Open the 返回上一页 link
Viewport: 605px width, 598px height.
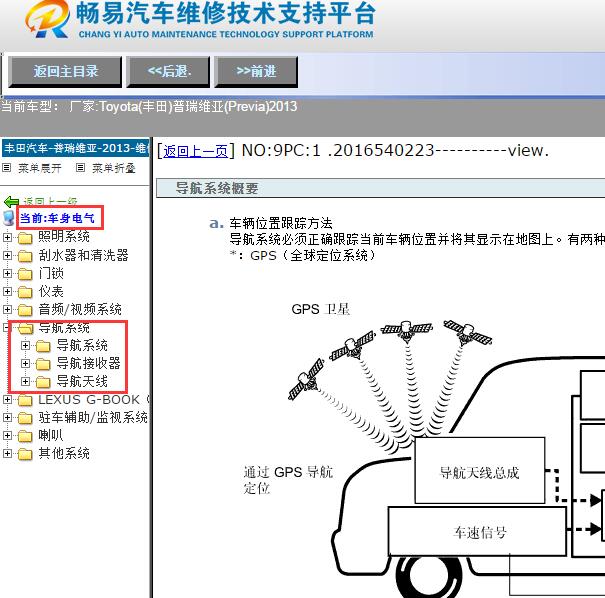(195, 151)
